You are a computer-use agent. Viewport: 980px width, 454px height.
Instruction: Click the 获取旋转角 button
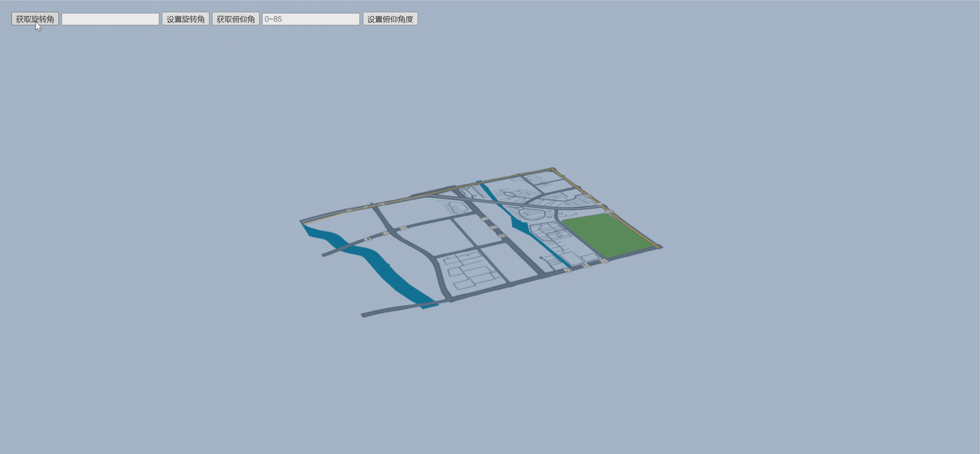tap(35, 19)
